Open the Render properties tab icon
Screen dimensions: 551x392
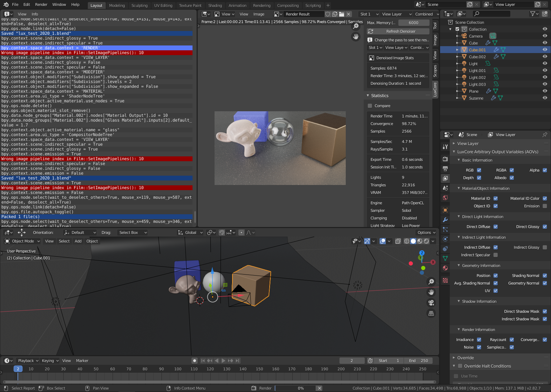445,159
